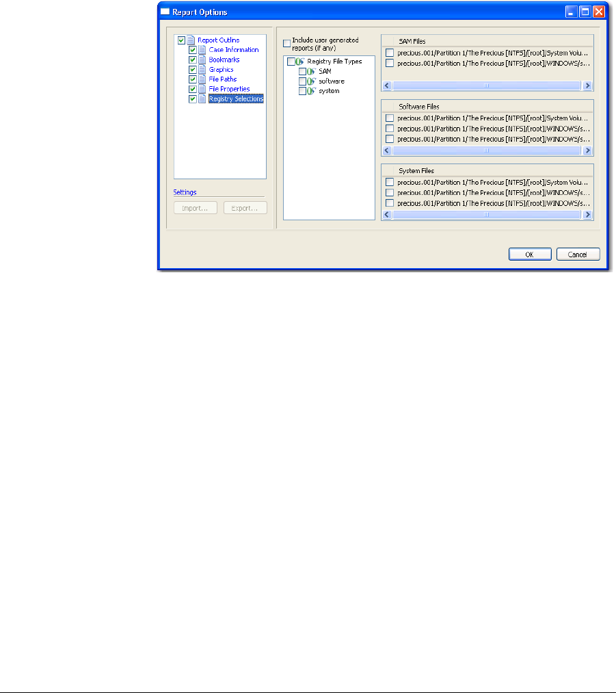Click the Import... settings button

point(195,208)
